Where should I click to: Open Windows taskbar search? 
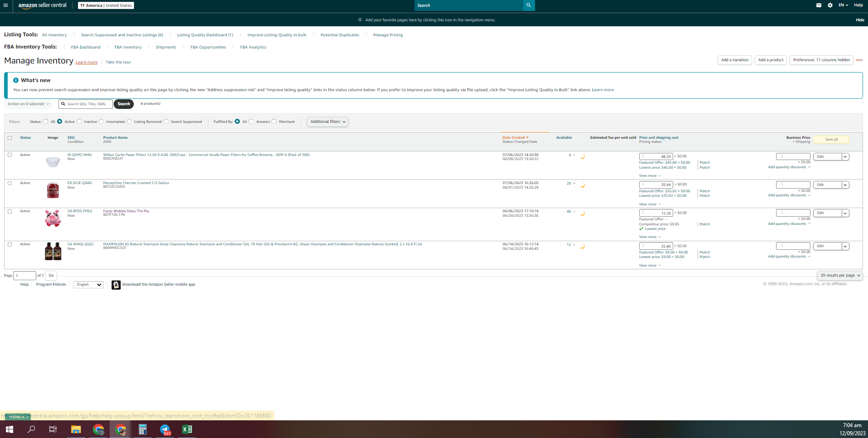(31, 429)
